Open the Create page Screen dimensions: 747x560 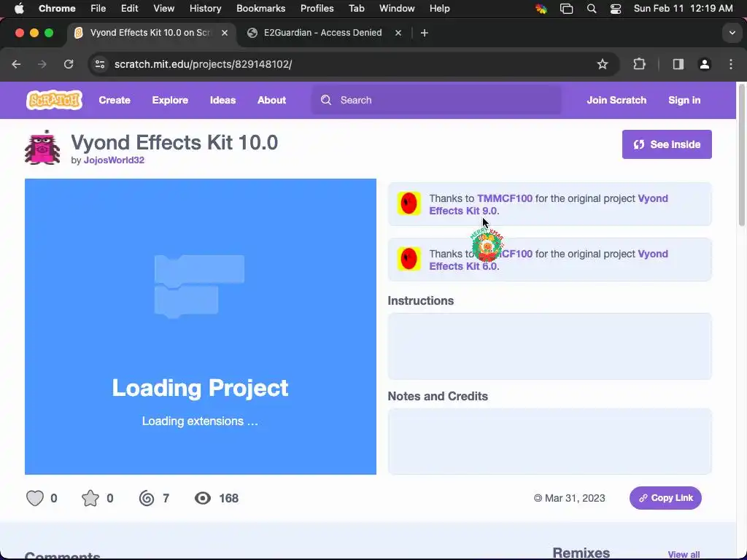pyautogui.click(x=115, y=100)
